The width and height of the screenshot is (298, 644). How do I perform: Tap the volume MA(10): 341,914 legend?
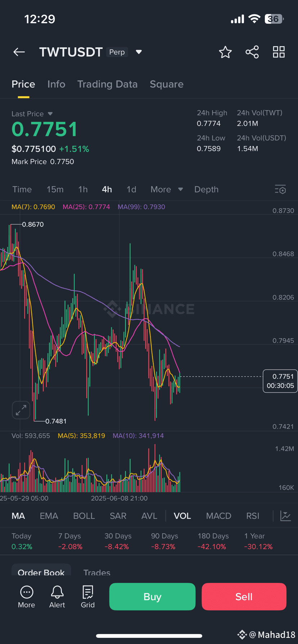pos(138,436)
